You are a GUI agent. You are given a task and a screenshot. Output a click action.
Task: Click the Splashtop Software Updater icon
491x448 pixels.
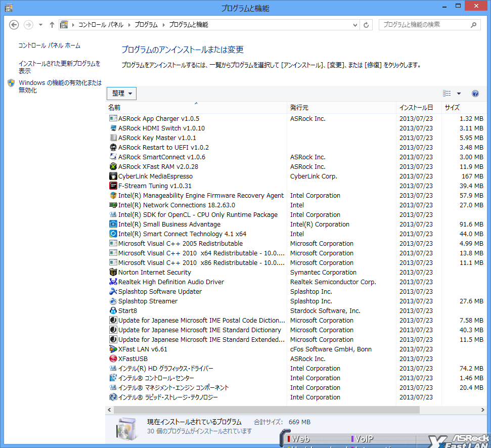[x=113, y=291]
